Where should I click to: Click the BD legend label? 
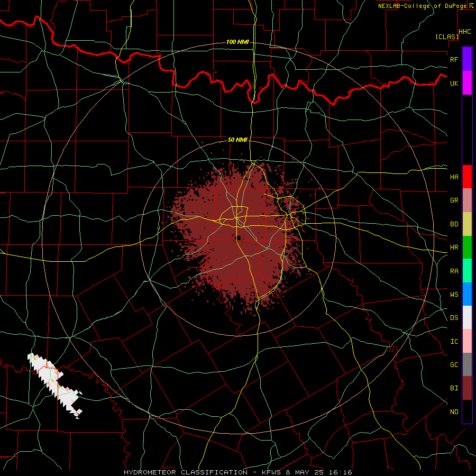(x=454, y=224)
